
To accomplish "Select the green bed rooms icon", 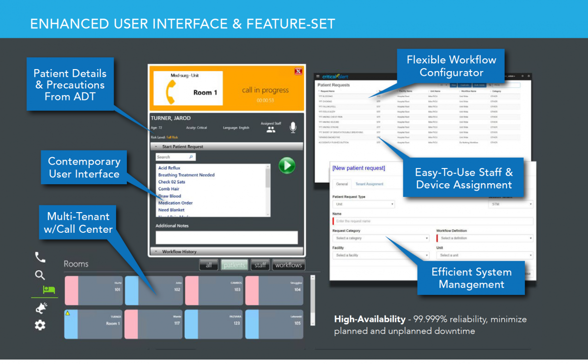I will (x=49, y=290).
